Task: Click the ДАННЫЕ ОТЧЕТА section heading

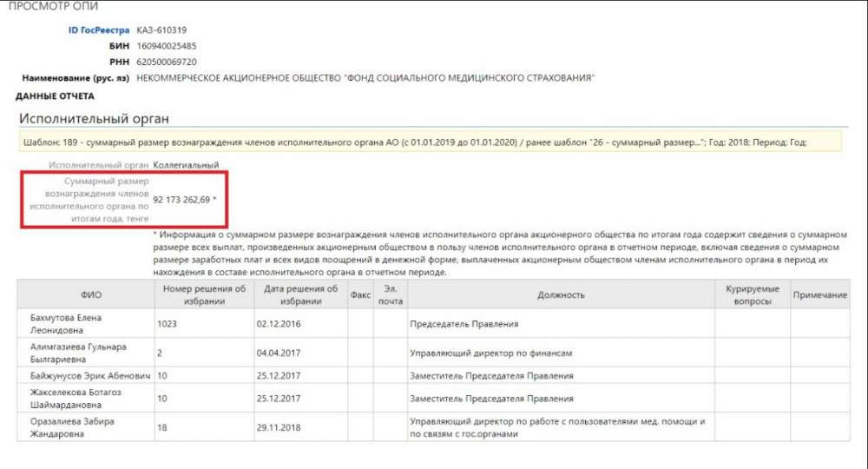Action: 55,96
